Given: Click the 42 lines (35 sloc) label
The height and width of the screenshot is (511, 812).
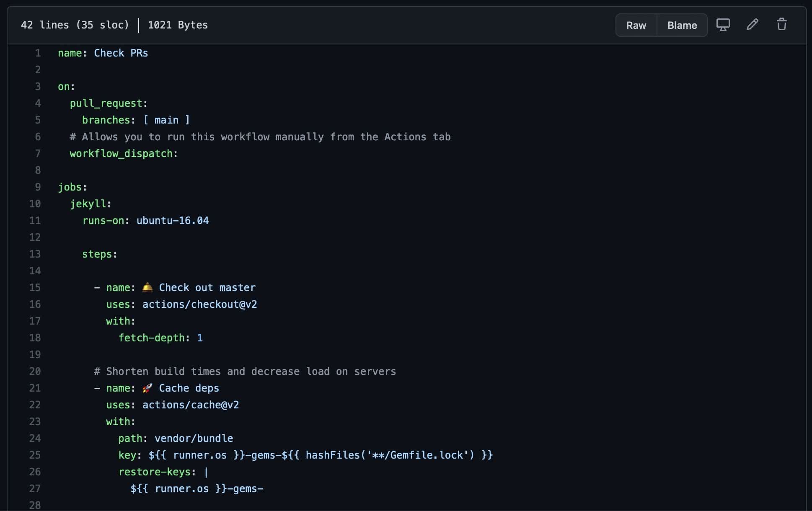Looking at the screenshot, I should 75,25.
